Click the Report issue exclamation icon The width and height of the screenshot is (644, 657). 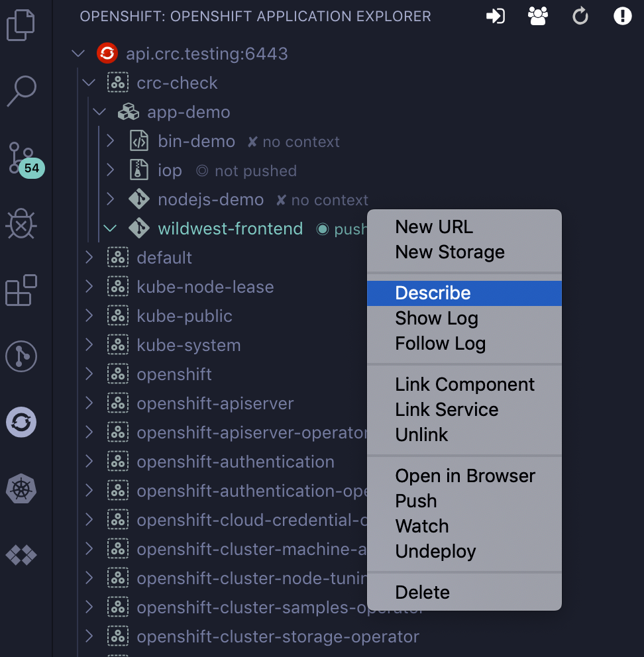click(622, 17)
